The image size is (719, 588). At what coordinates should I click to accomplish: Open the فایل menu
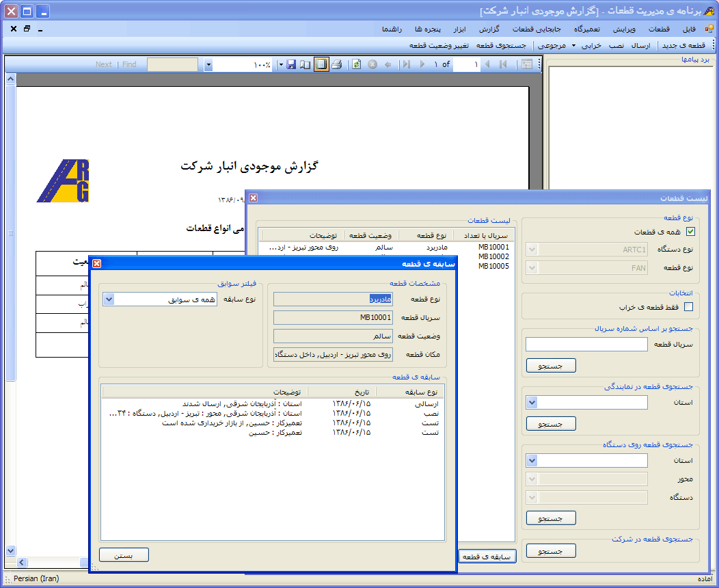[689, 29]
